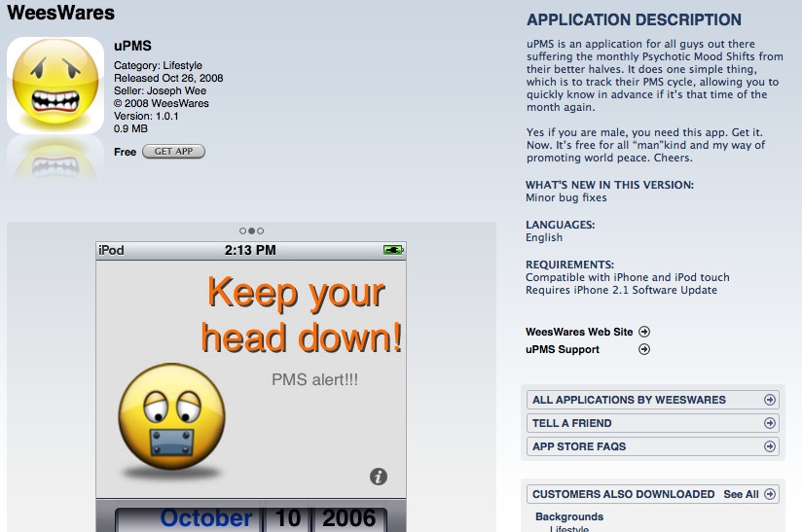Click the arrow on All Applications by WeesWares
The image size is (802, 532).
(x=770, y=400)
